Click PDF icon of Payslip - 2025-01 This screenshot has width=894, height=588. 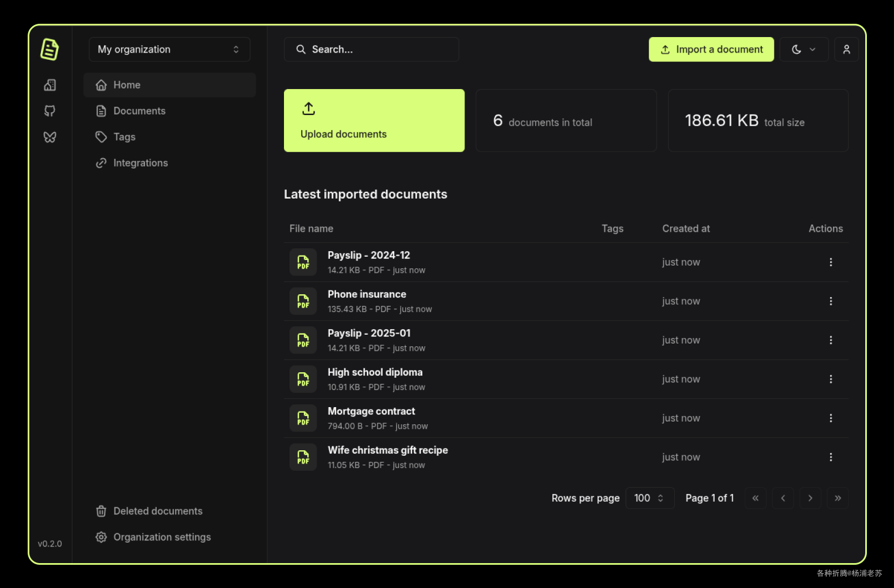[x=303, y=340]
